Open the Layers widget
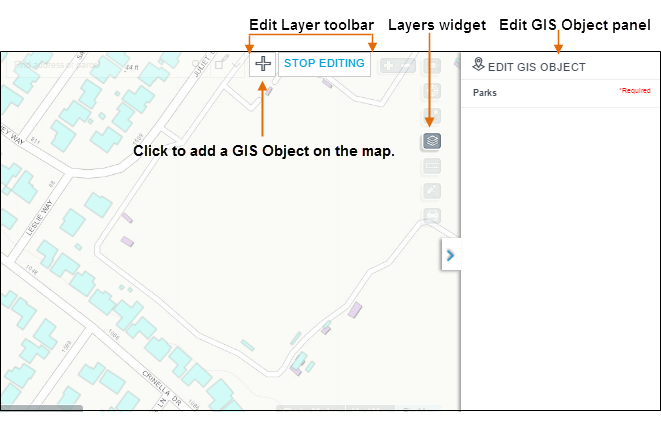 [x=432, y=142]
